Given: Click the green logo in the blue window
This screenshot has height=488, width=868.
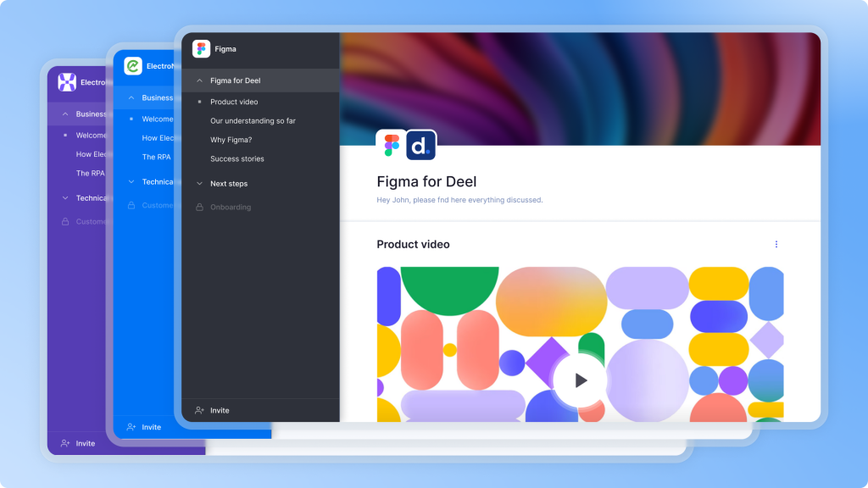Looking at the screenshot, I should pyautogui.click(x=133, y=66).
